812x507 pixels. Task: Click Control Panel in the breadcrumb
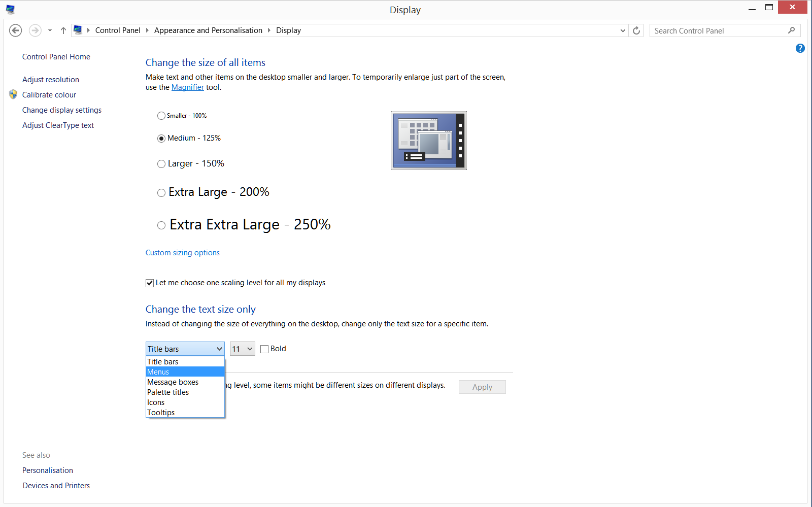(118, 30)
